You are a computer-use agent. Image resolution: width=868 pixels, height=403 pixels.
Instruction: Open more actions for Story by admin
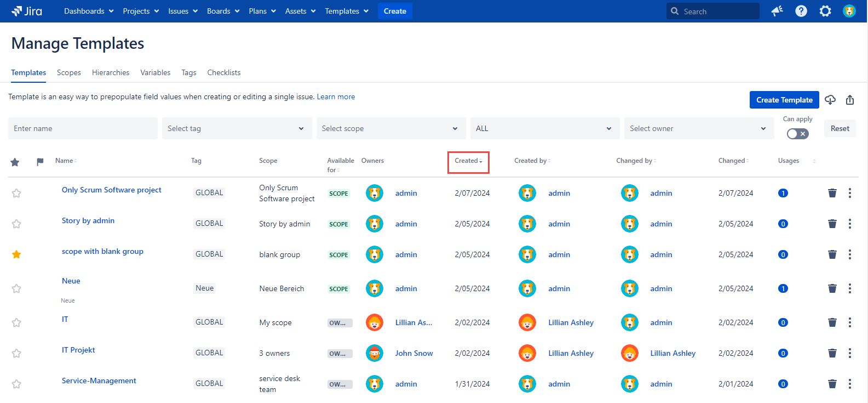(850, 224)
